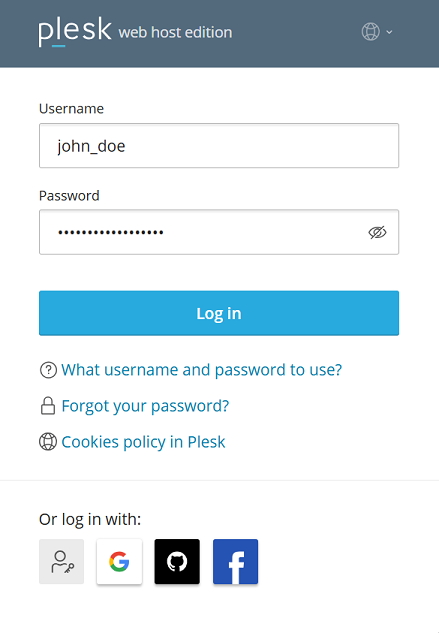
Task: Open the 'Cookies policy in Plesk' link
Action: pos(143,442)
